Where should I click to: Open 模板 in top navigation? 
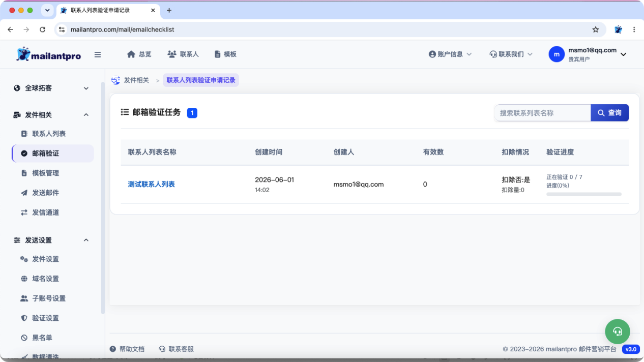[x=225, y=54]
